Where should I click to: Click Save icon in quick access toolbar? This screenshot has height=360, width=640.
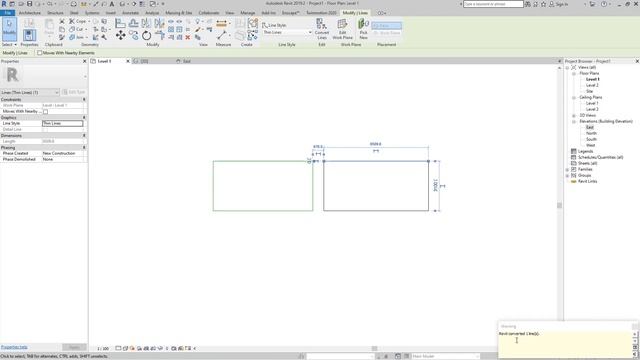click(29, 4)
